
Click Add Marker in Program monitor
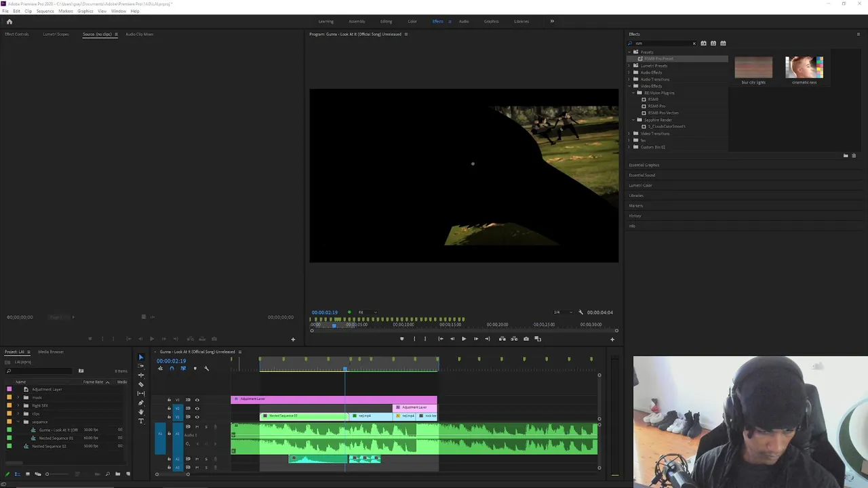click(x=401, y=339)
